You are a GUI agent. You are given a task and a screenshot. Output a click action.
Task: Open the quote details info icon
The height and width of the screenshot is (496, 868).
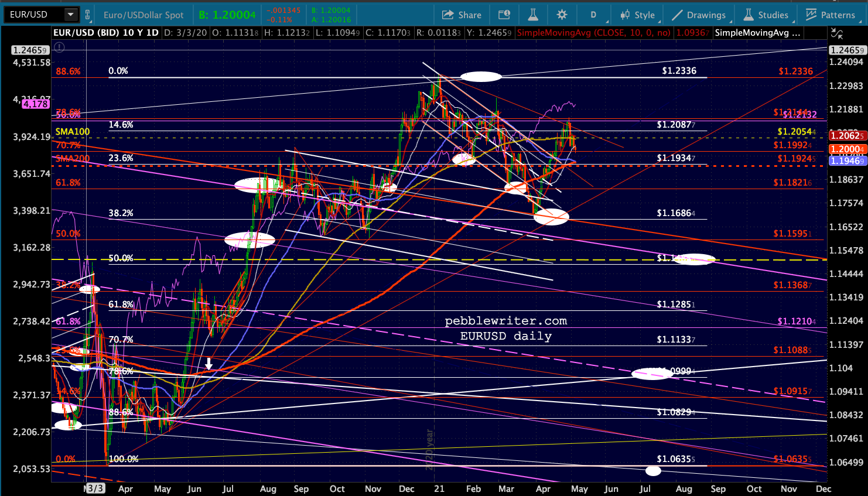point(504,15)
